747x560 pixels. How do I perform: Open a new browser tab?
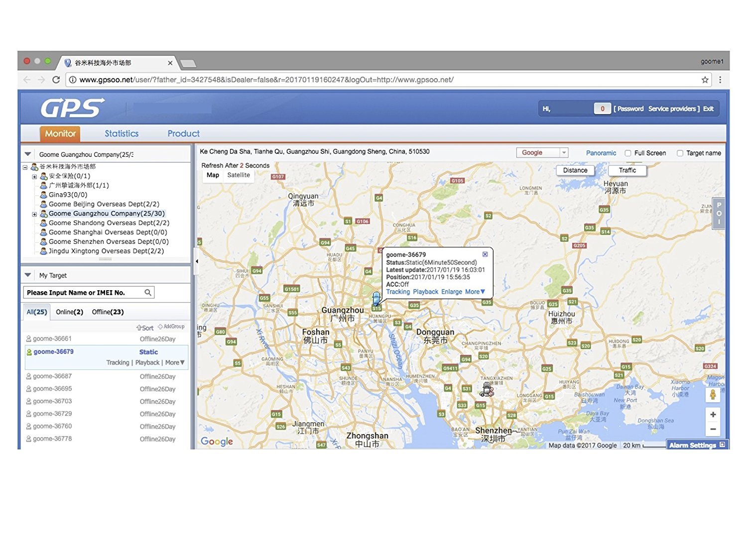click(188, 63)
